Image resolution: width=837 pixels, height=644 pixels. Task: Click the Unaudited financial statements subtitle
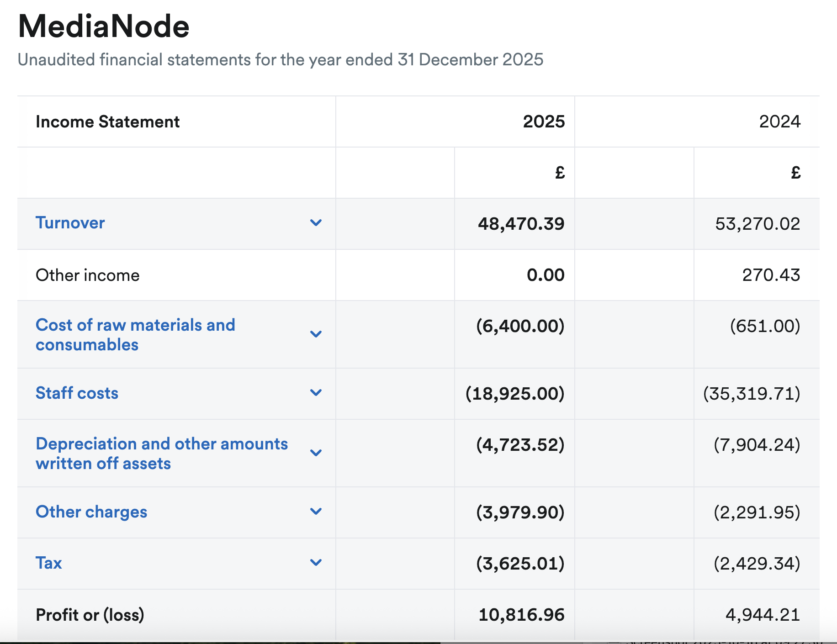[281, 60]
